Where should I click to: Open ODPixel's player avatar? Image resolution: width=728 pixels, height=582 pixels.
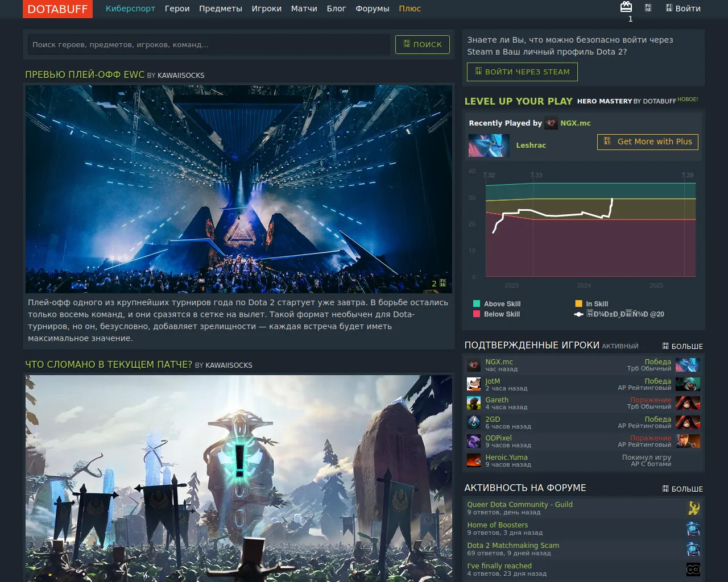474,441
